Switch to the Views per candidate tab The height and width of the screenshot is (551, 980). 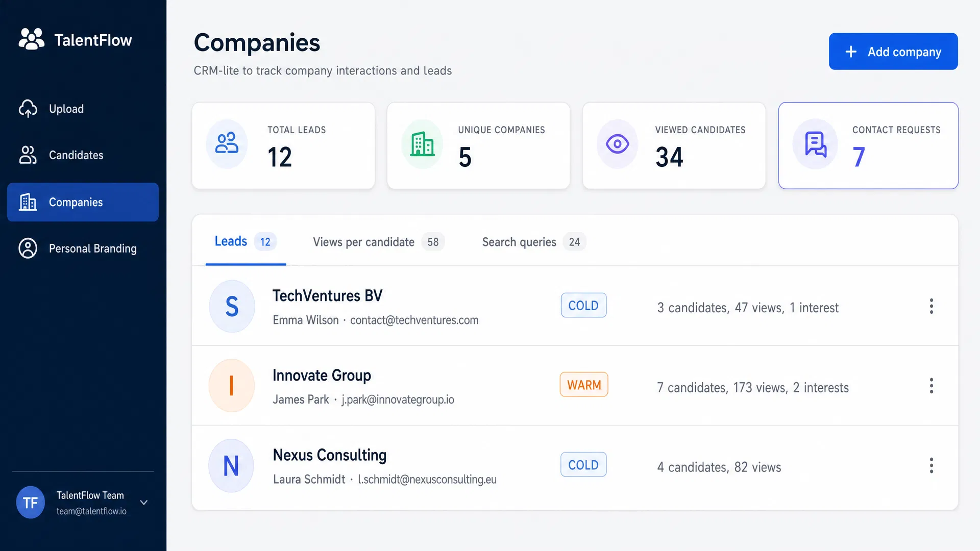[x=378, y=242]
